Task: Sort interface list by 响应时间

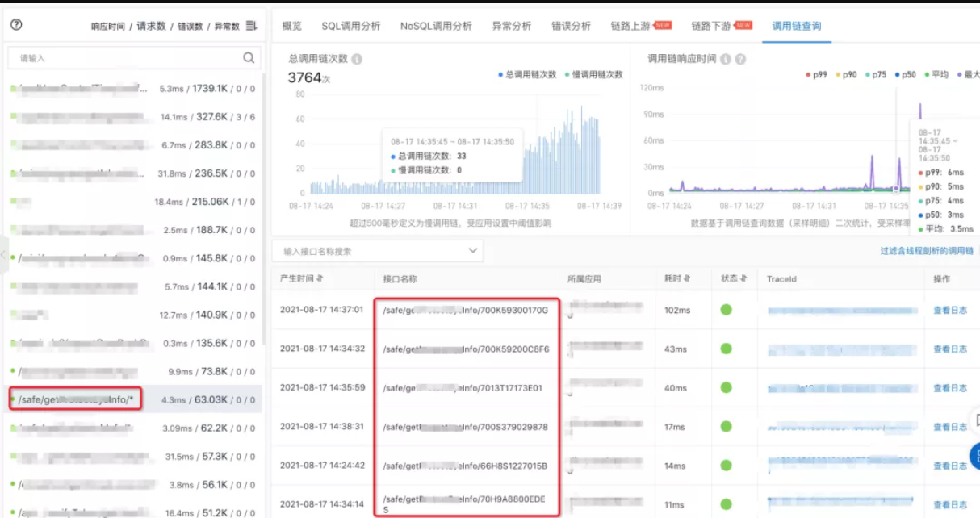Action: click(x=108, y=27)
